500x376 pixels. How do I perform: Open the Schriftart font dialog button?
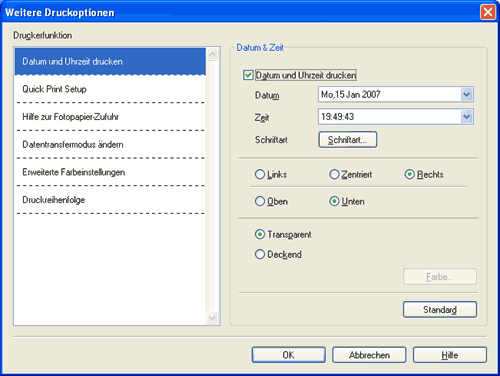coord(348,140)
